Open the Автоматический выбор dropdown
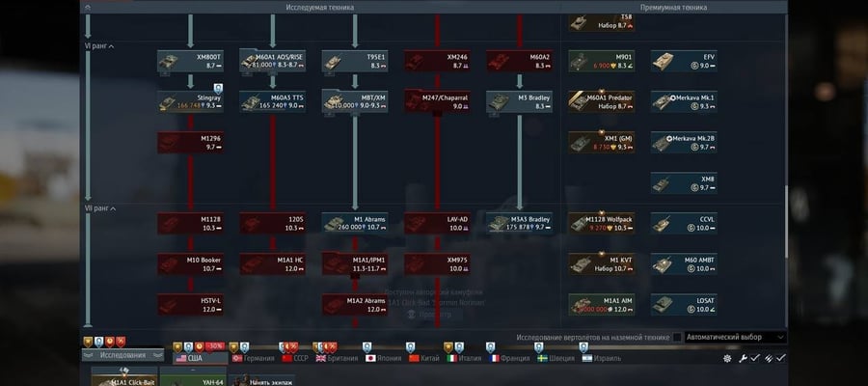The width and height of the screenshot is (868, 386). (x=736, y=337)
